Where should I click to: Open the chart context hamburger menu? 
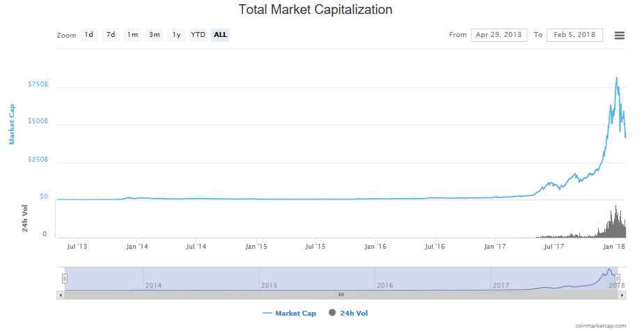pyautogui.click(x=619, y=36)
